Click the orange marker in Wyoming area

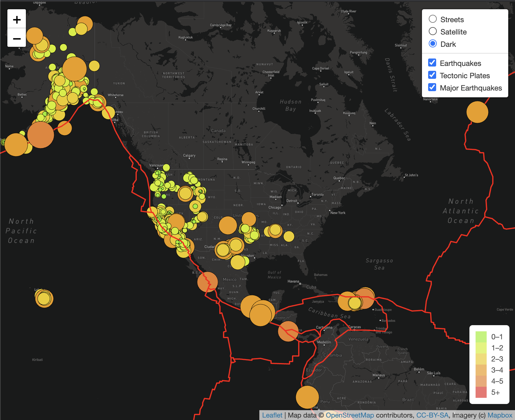tap(185, 193)
